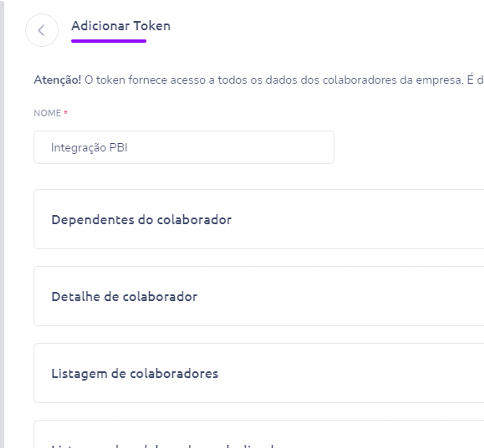Click the word "Adicionar" in the page heading
The image size is (484, 448).
(x=101, y=26)
